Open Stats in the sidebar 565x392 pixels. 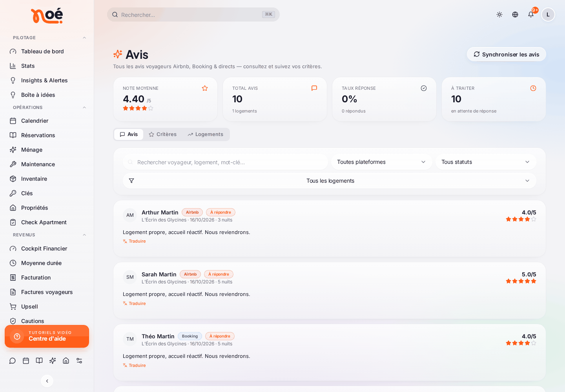tap(47, 66)
